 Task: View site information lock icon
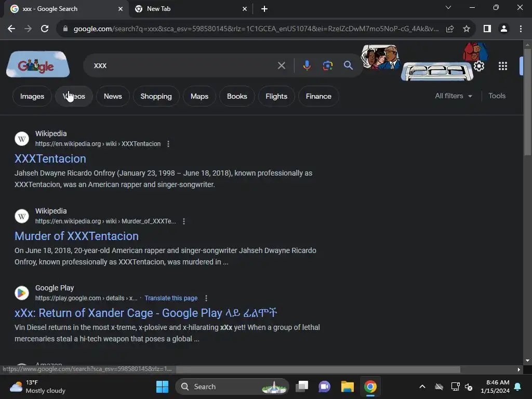tap(65, 29)
